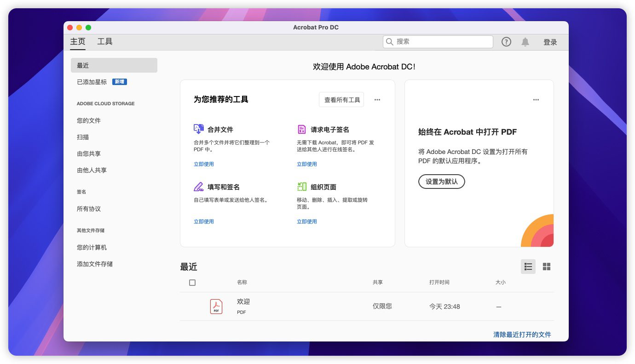Switch to the 工具 tab
Screen dimensions: 635x364
[105, 41]
